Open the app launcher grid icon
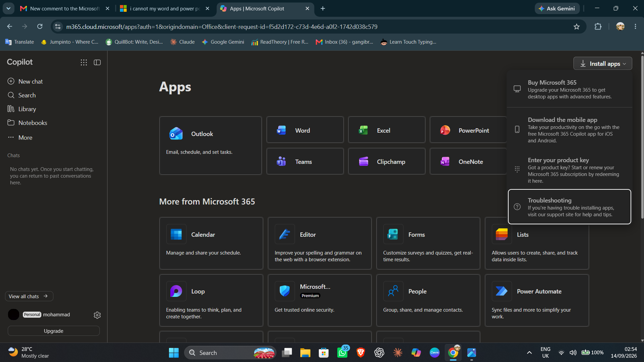The height and width of the screenshot is (362, 644). (84, 62)
